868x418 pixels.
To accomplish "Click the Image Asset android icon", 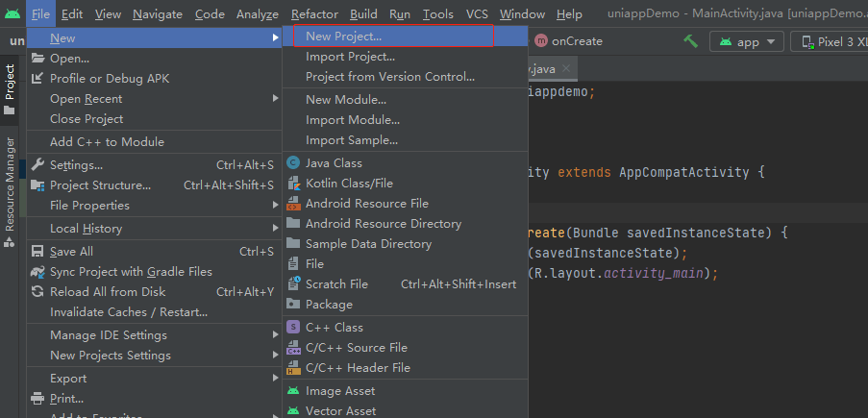I will pos(293,391).
